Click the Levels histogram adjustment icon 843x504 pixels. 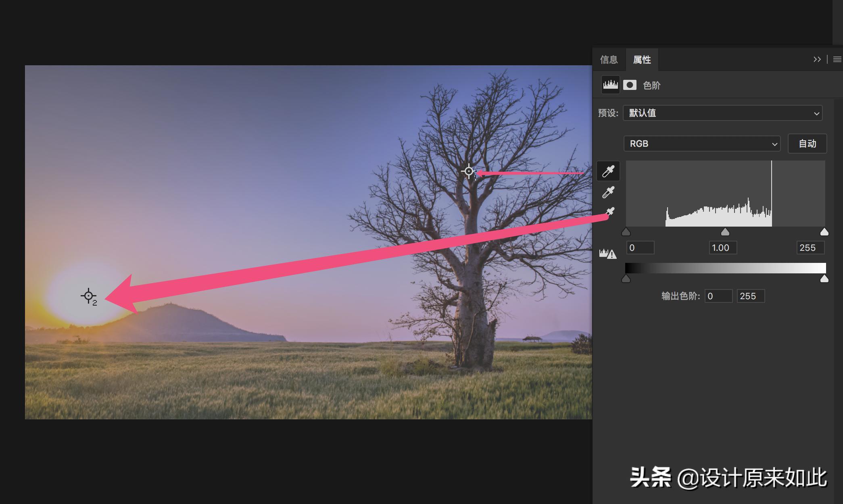pyautogui.click(x=610, y=85)
